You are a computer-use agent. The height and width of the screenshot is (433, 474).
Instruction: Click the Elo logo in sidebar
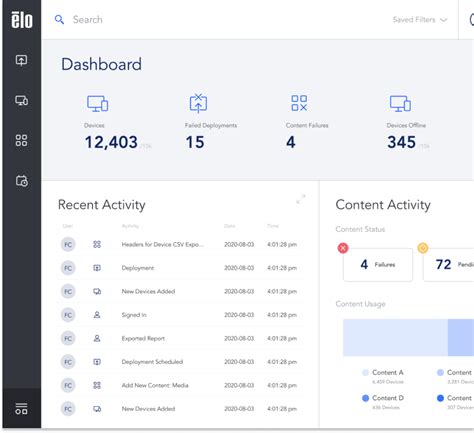point(22,20)
